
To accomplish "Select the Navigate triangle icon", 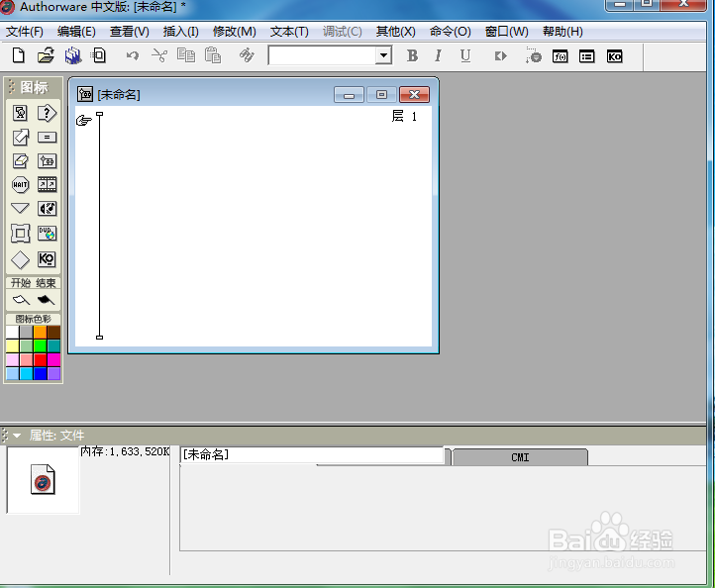I will [20, 208].
